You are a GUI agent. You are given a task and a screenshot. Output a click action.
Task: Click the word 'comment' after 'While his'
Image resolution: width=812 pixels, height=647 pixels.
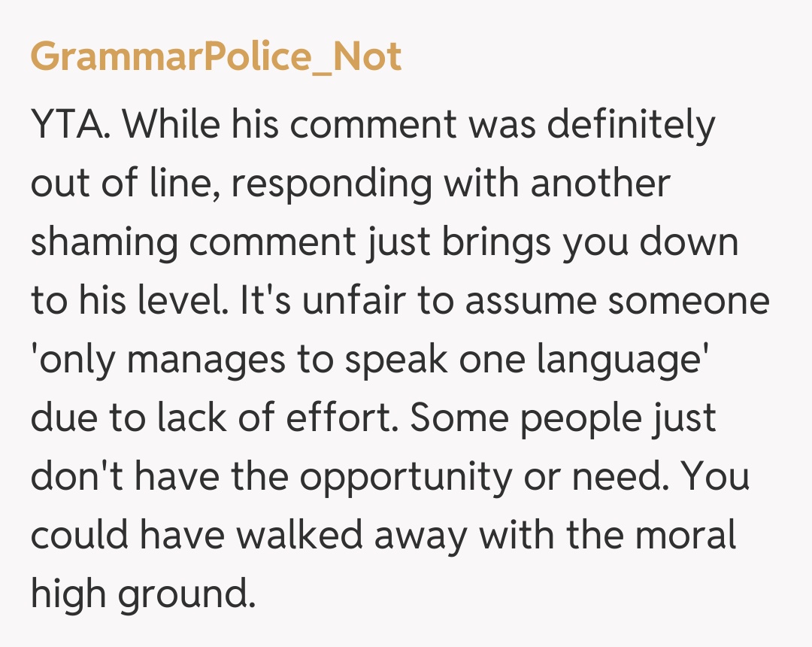coord(372,124)
